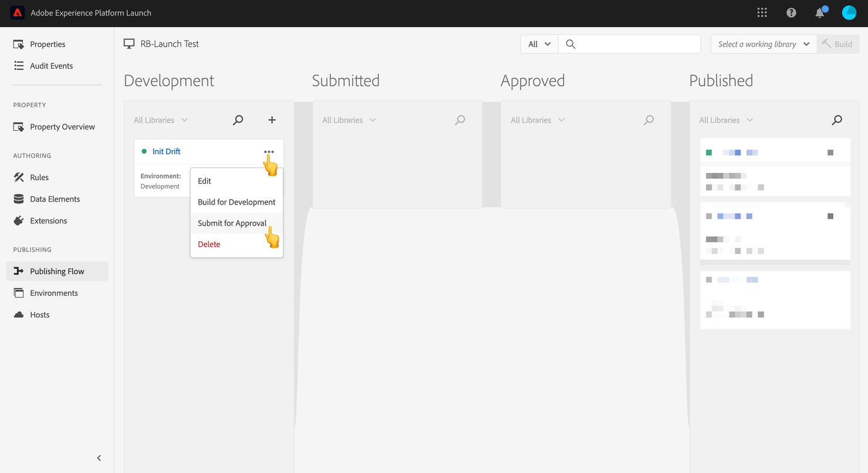868x473 pixels.
Task: Search libraries in Development column
Action: [x=238, y=120]
